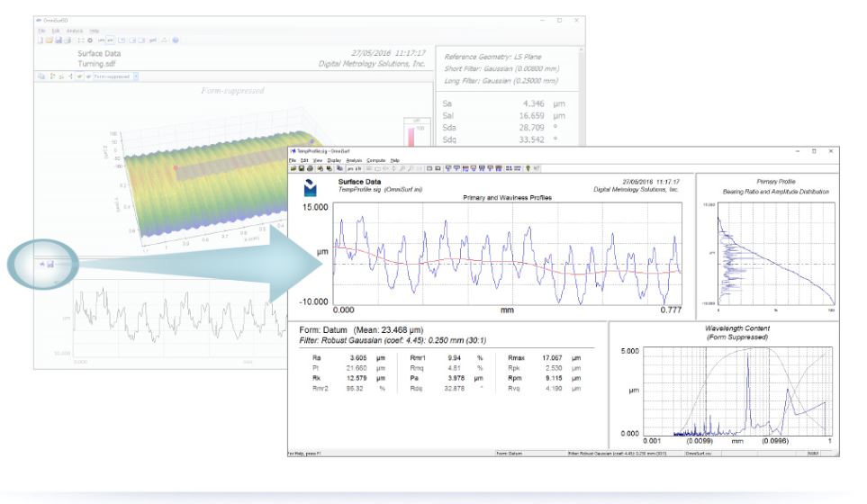Click the blue Help icon in OmniSurf3D toolbar

pos(175,40)
